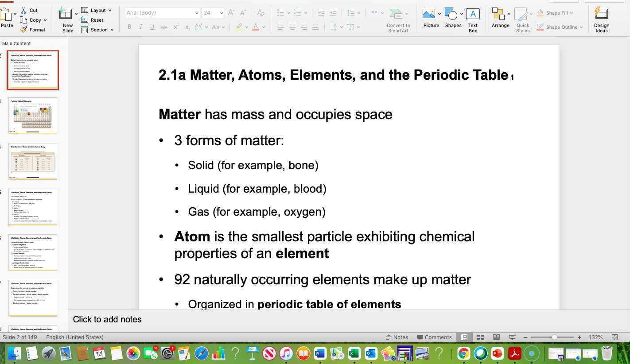This screenshot has height=364, width=630.
Task: Open the Comments panel
Action: tap(435, 337)
